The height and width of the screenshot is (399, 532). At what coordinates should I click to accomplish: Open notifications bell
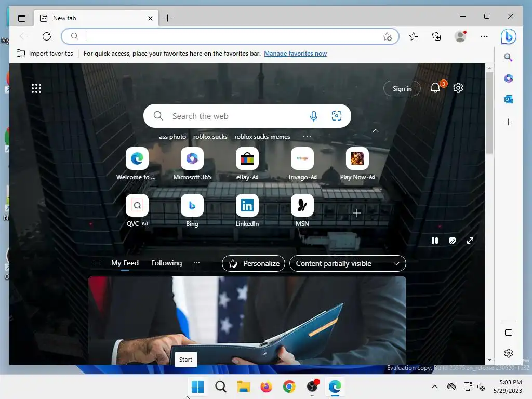(x=436, y=88)
